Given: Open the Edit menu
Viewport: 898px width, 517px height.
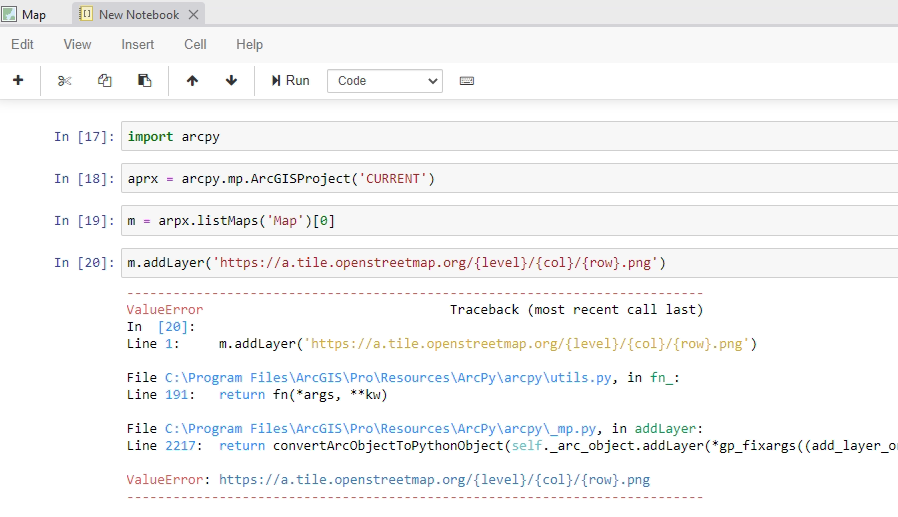Looking at the screenshot, I should 22,44.
